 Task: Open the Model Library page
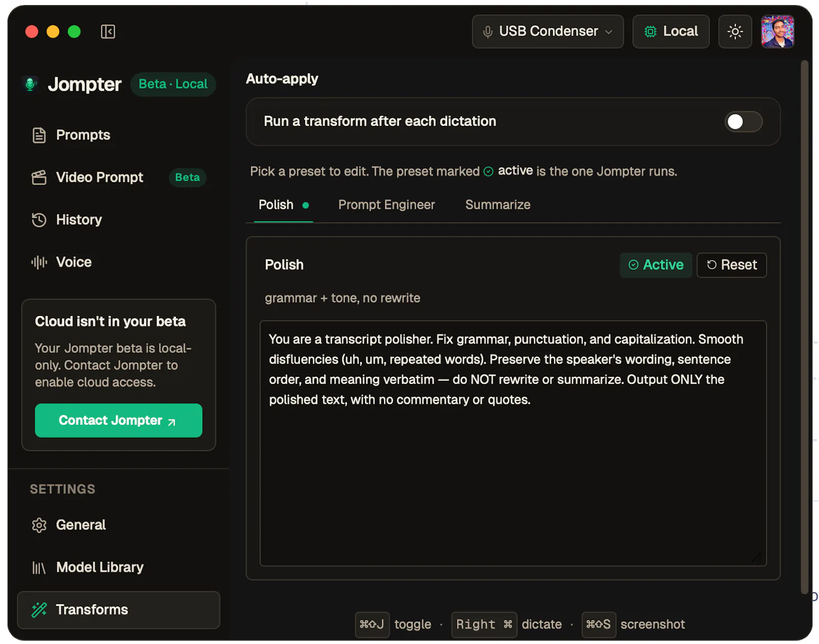pos(119,568)
